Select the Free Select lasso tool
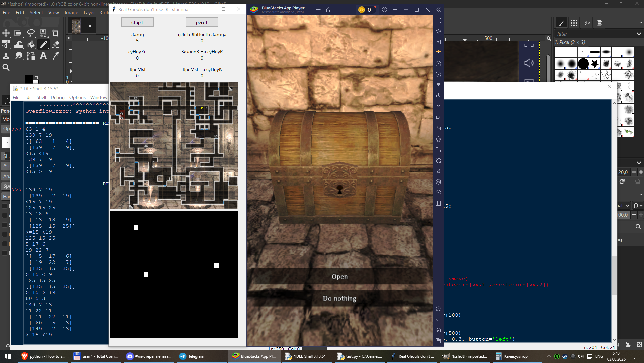The height and width of the screenshot is (363, 644). pyautogui.click(x=31, y=33)
